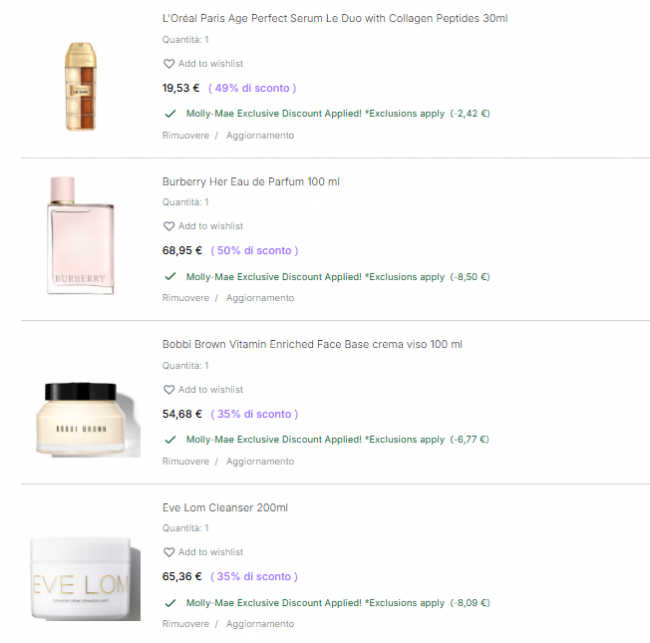
Task: Click Aggiornamento for the Bobbi Brown cream
Action: [260, 461]
